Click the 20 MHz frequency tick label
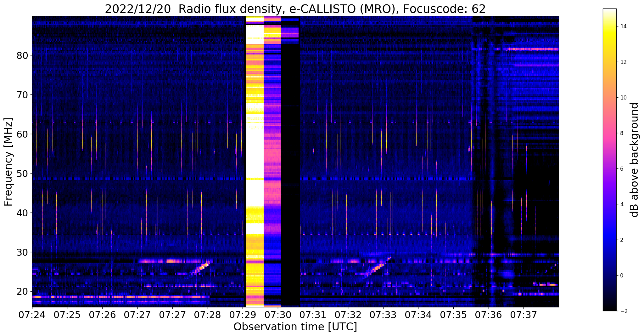The height and width of the screenshot is (336, 644). coord(22,291)
